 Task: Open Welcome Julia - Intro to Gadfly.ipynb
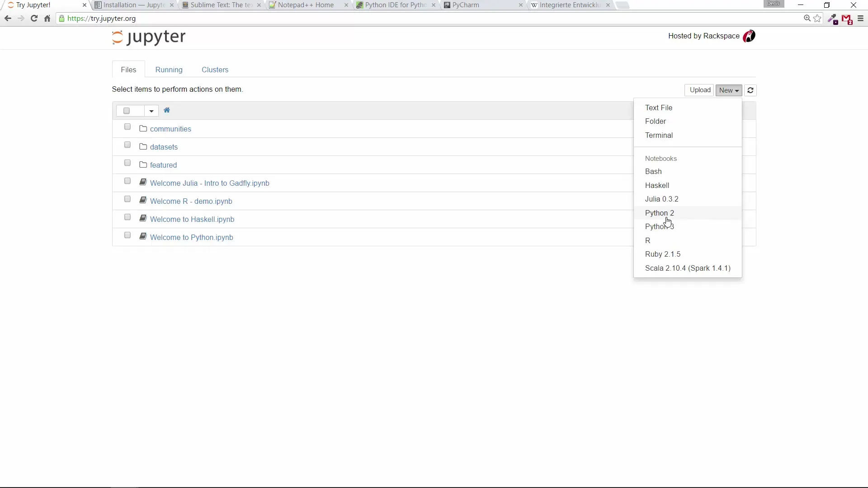click(x=209, y=183)
